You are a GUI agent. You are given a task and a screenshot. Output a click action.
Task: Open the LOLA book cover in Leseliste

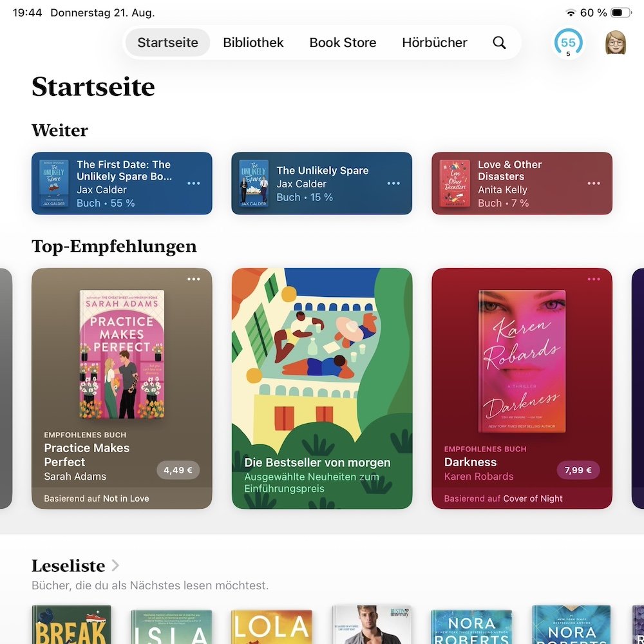point(272,627)
